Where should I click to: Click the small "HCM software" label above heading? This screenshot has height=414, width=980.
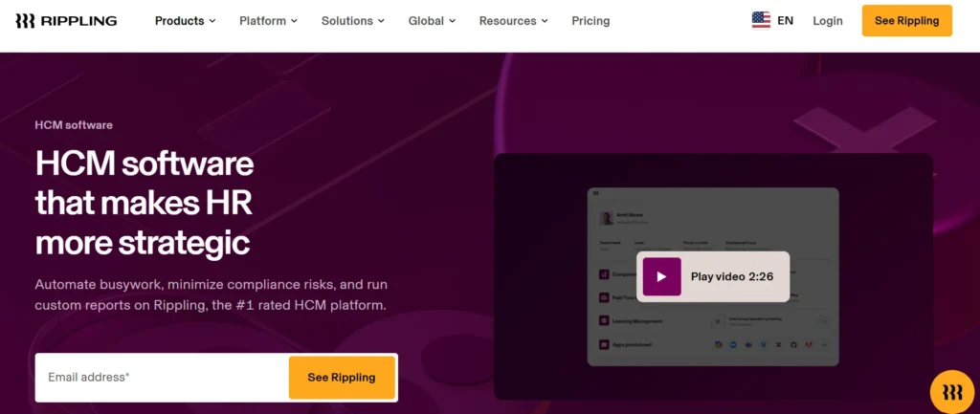(74, 125)
